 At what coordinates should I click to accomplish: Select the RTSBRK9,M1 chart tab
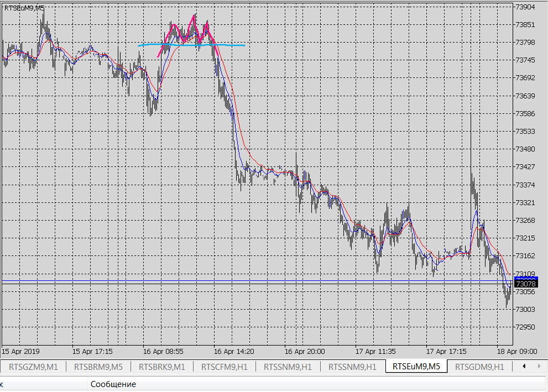click(162, 367)
